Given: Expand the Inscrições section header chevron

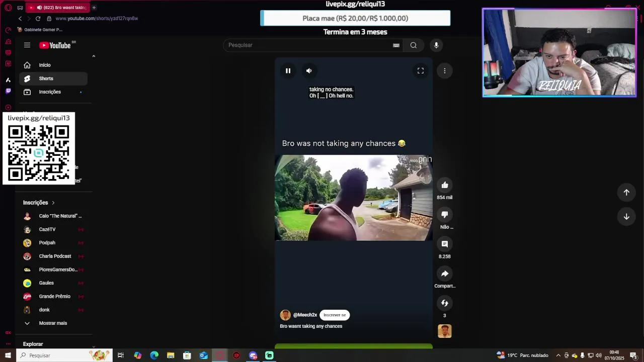Looking at the screenshot, I should pyautogui.click(x=53, y=203).
